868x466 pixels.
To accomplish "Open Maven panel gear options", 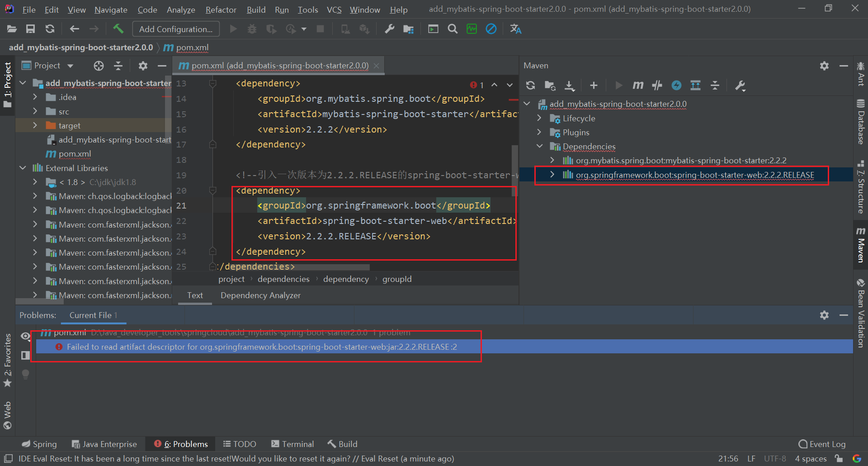I will coord(825,66).
